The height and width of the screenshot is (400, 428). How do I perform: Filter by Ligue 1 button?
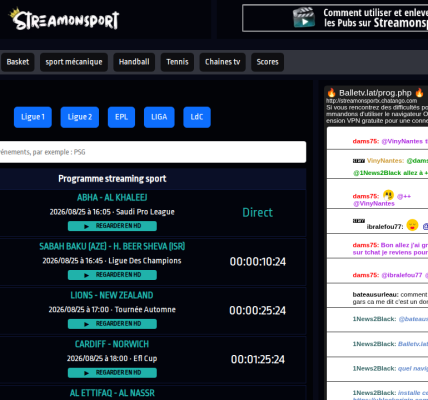[33, 117]
